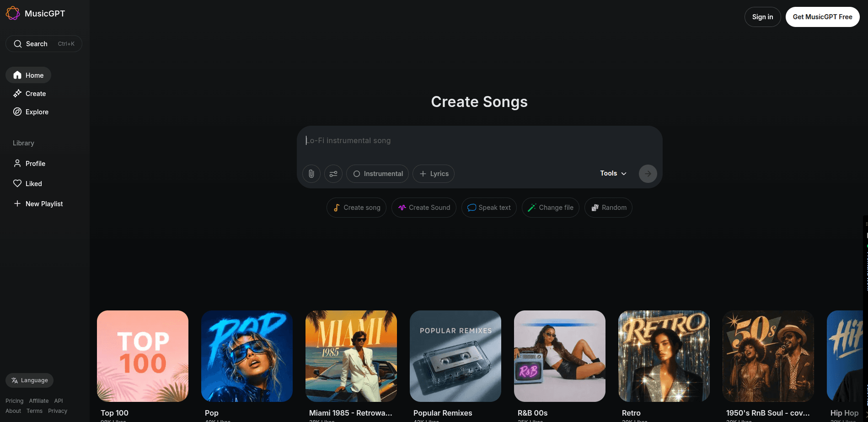Click Get MusicGPT Free button

822,17
